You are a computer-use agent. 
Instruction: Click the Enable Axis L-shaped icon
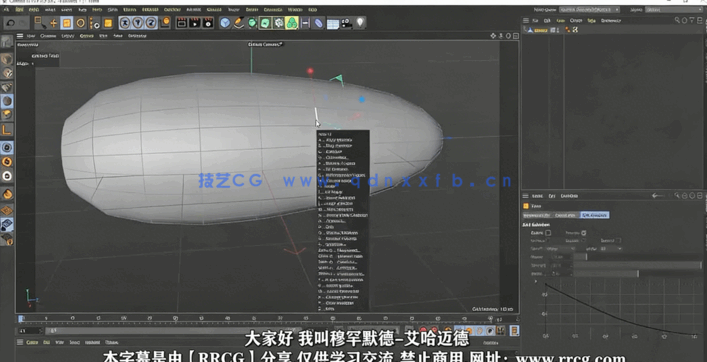point(7,130)
